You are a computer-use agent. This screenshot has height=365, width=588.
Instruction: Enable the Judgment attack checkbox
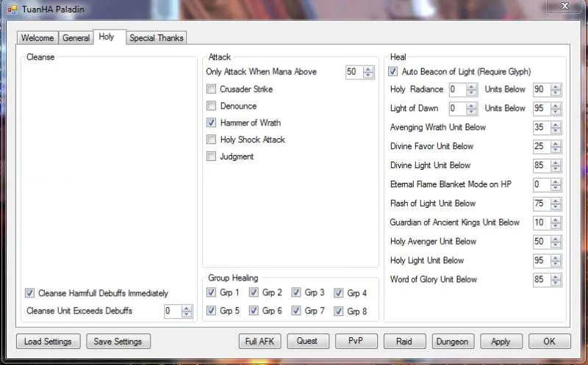tap(212, 156)
